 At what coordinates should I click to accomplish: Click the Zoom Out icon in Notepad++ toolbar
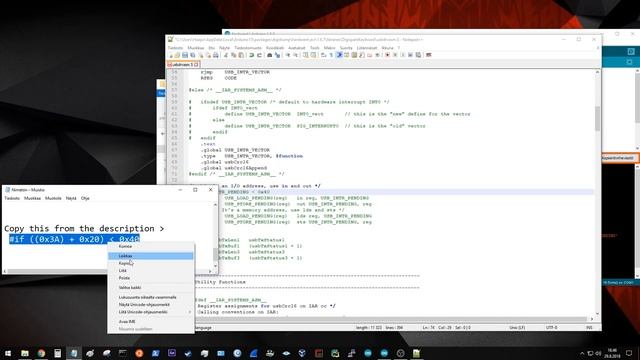click(296, 55)
